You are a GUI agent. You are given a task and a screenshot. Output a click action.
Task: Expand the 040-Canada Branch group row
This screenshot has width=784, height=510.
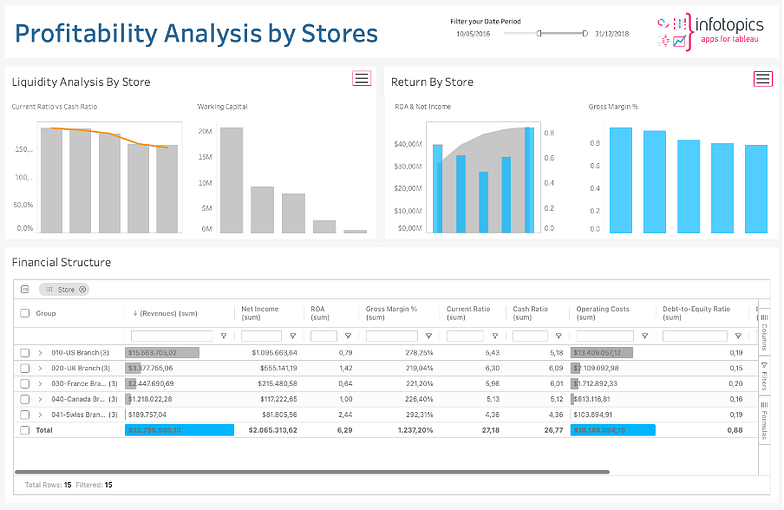(x=41, y=398)
